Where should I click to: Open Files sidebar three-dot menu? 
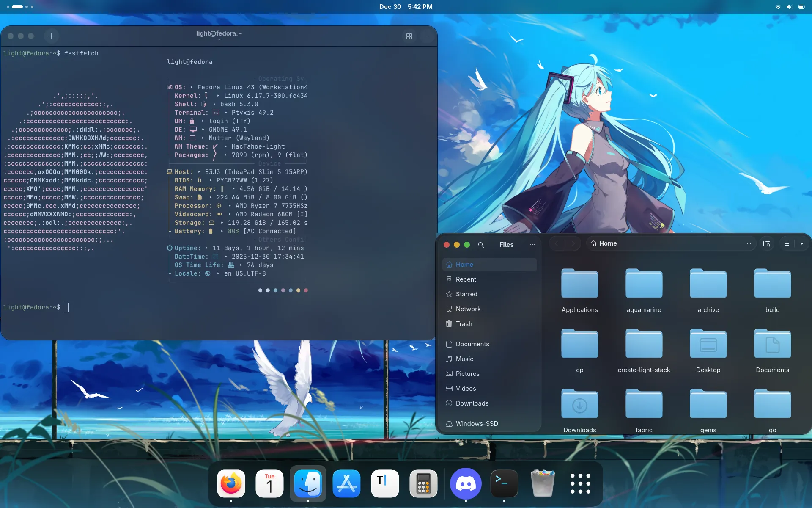(x=532, y=245)
